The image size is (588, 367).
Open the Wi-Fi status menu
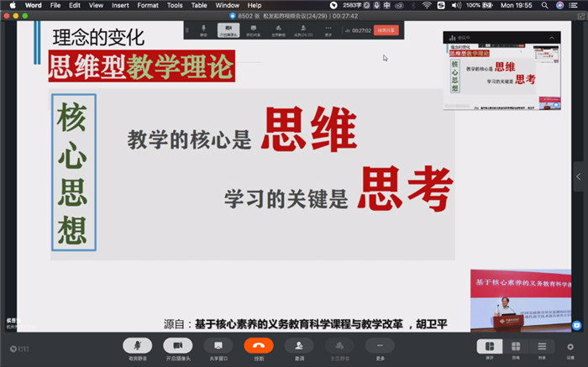[427, 5]
